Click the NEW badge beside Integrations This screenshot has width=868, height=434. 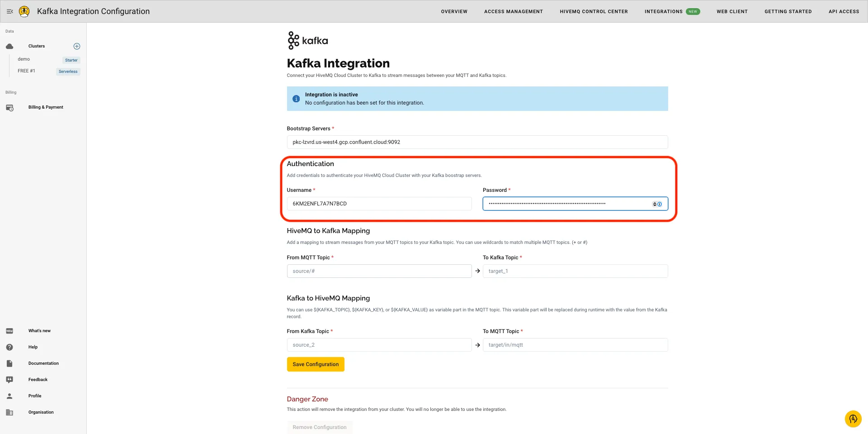click(693, 11)
